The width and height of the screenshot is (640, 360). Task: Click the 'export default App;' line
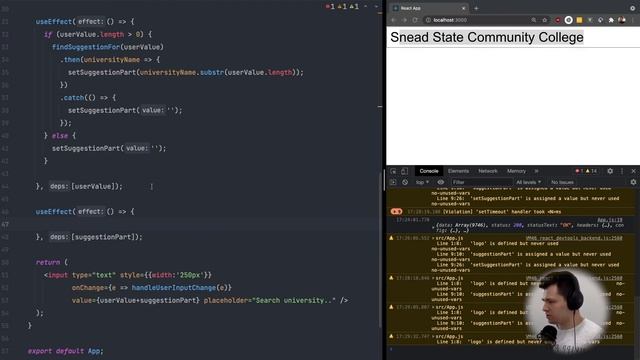65,351
